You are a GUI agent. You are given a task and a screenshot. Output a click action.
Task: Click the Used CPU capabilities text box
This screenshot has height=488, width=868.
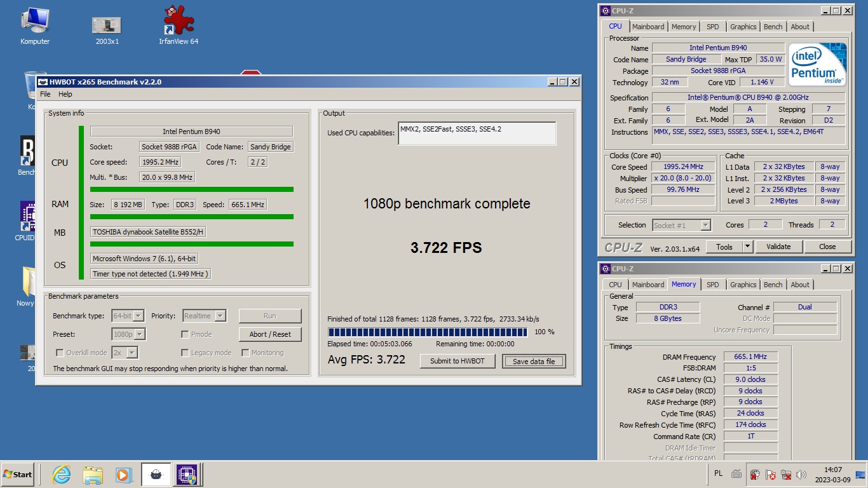click(477, 133)
